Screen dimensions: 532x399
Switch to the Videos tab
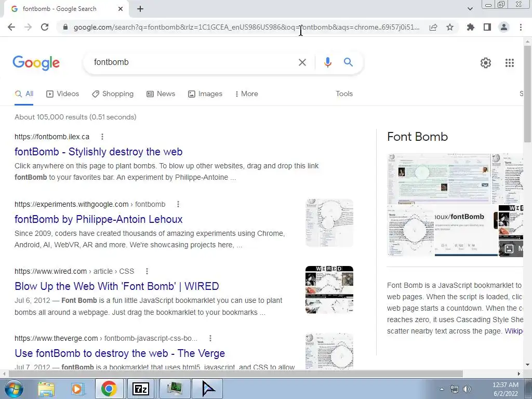63,94
